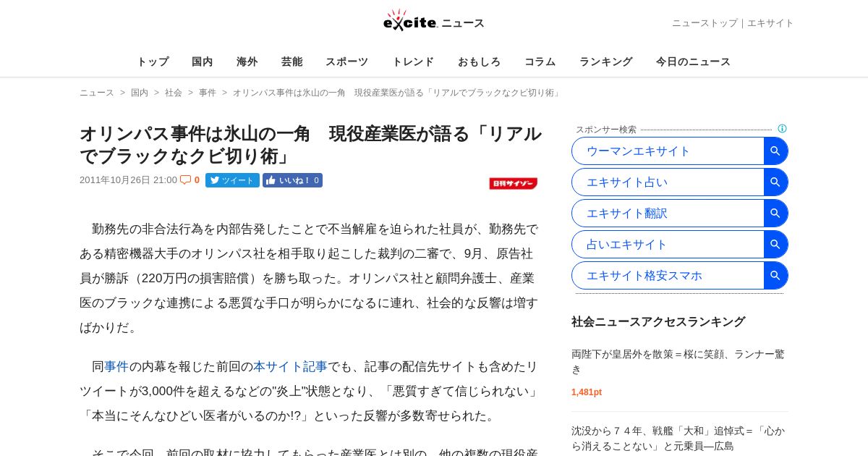Open the 国内 navigation tab
The width and height of the screenshot is (868, 456).
203,62
